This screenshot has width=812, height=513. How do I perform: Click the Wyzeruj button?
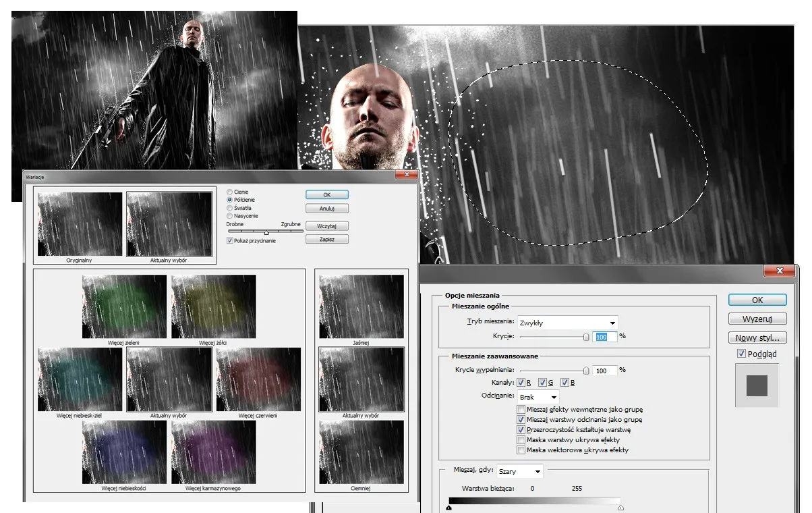pyautogui.click(x=757, y=319)
